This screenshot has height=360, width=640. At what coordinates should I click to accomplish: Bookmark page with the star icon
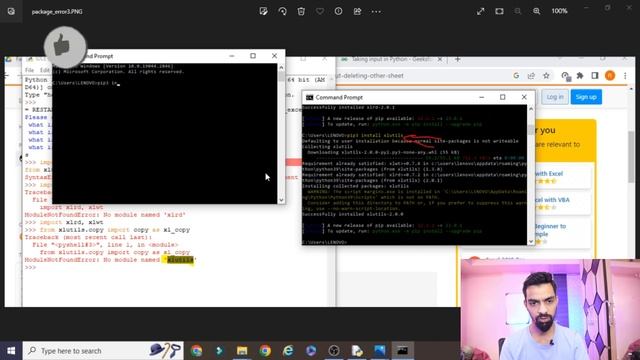pos(546,76)
